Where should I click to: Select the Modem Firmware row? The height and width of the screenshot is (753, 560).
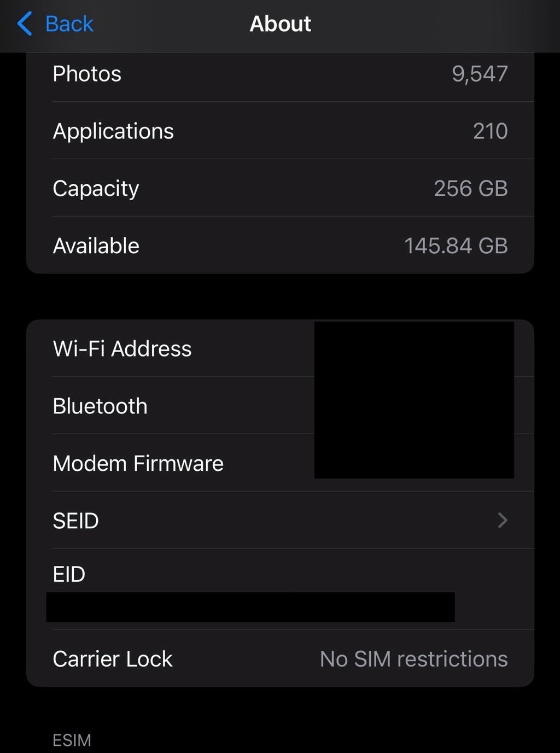coord(138,464)
